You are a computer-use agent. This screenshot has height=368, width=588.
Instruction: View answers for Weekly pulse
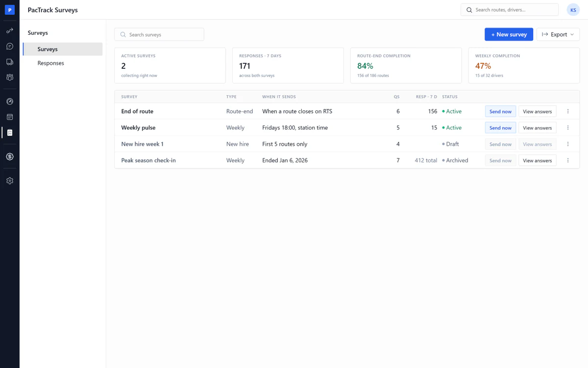coord(537,128)
